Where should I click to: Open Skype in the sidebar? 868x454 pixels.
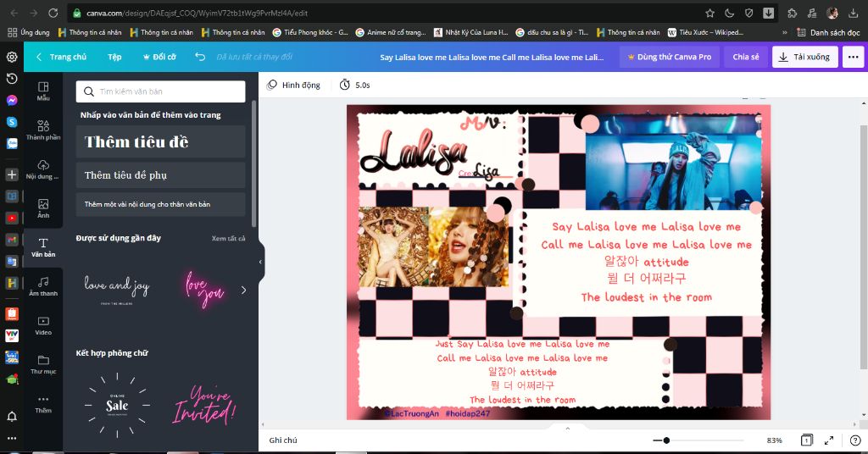point(12,122)
